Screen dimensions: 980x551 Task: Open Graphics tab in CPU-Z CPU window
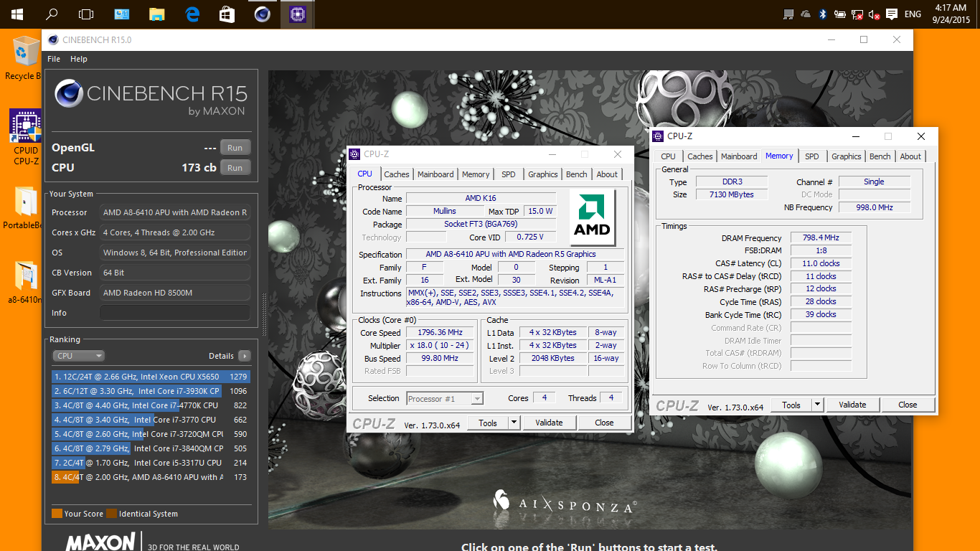543,174
